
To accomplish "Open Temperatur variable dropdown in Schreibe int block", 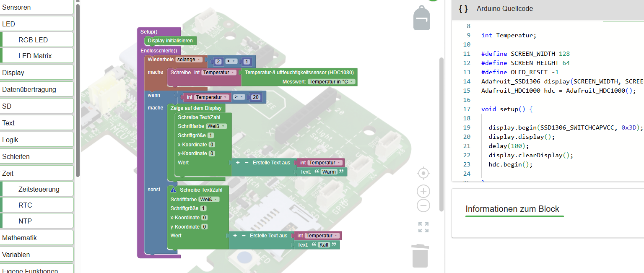I will pyautogui.click(x=218, y=73).
